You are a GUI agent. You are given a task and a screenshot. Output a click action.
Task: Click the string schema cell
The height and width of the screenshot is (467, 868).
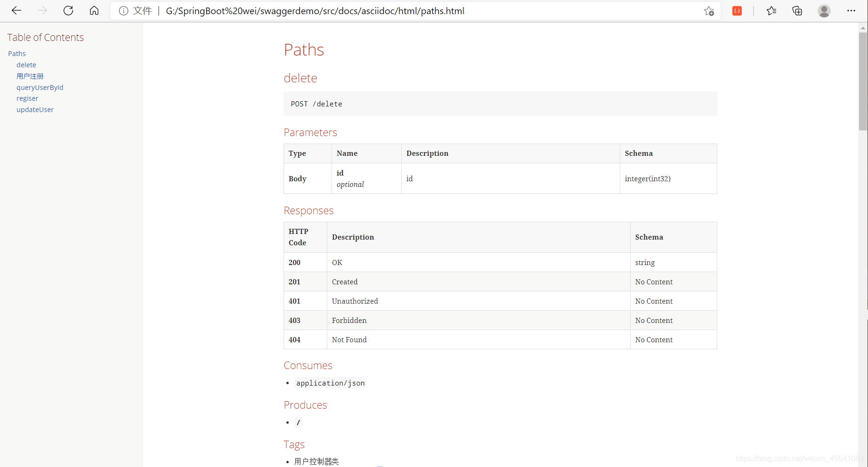click(673, 262)
